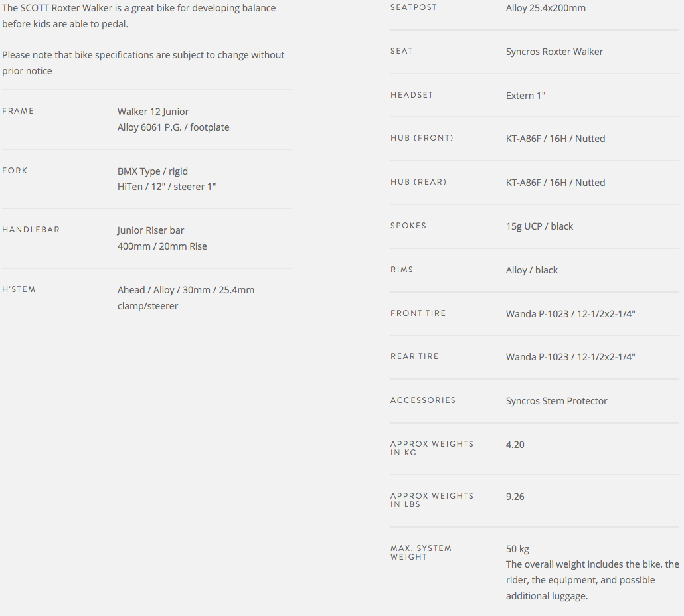Click the 'Syncros Roxter Walker' seat value
684x616 pixels.
[554, 52]
